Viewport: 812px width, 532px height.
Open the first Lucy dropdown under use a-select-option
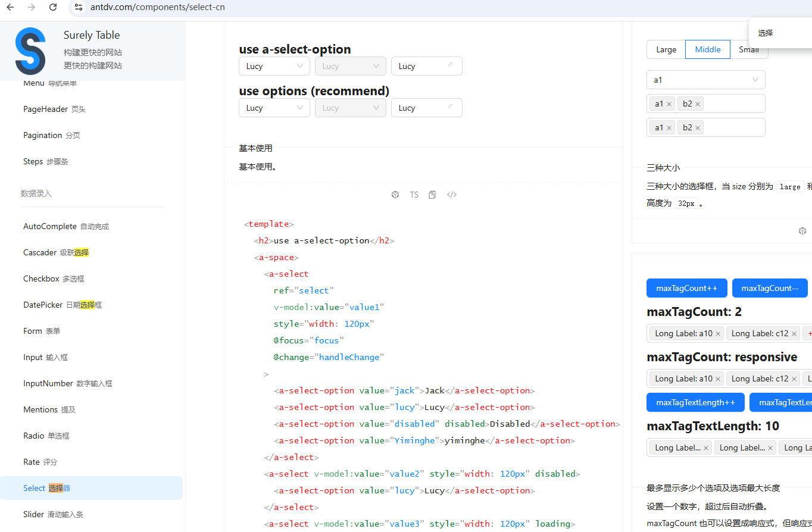point(274,66)
